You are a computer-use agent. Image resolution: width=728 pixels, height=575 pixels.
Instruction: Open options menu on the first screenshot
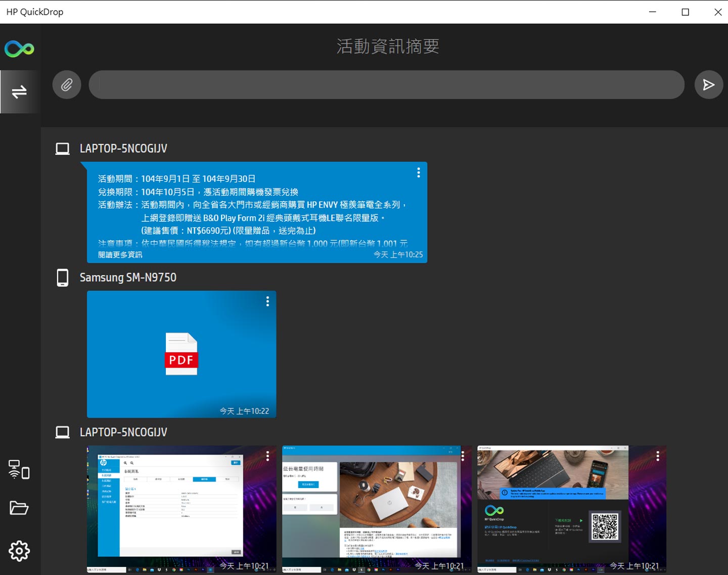tap(267, 455)
